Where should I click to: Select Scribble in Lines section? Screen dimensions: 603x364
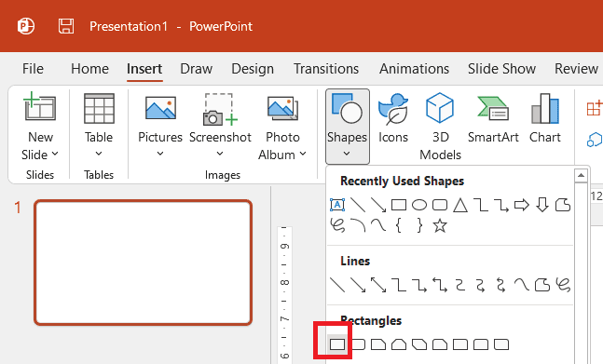pos(563,285)
